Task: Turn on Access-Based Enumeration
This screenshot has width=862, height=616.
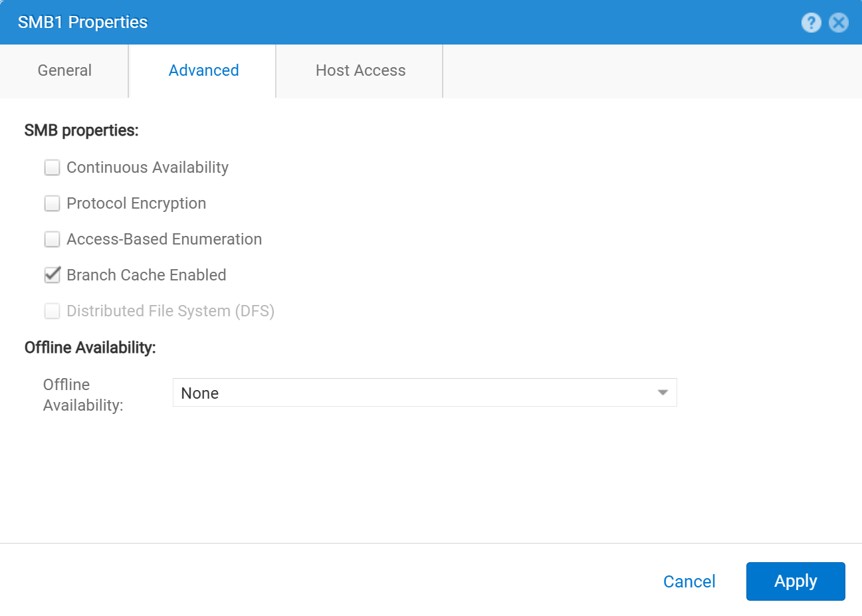Action: [x=52, y=239]
